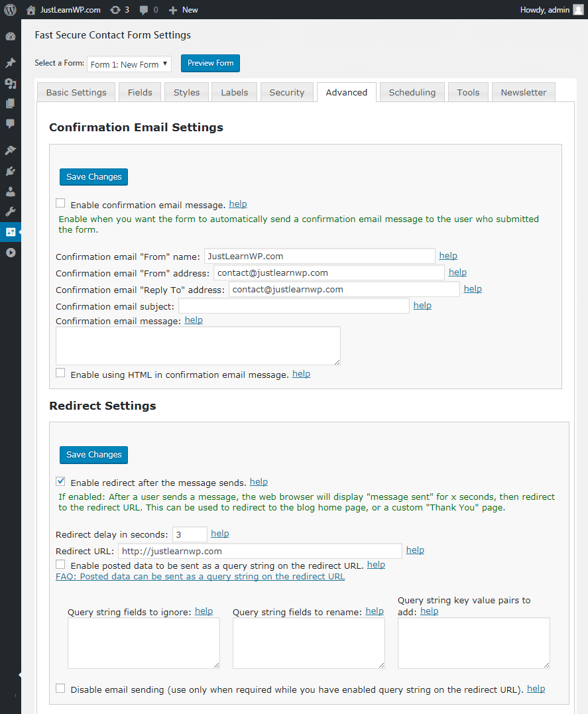588x714 pixels.
Task: Switch to the Tools tab
Action: tap(468, 92)
